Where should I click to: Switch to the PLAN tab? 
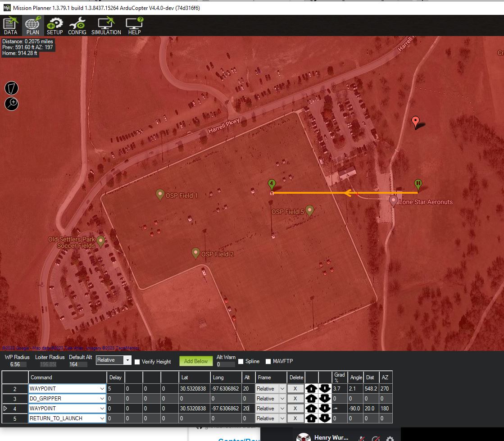click(x=32, y=26)
